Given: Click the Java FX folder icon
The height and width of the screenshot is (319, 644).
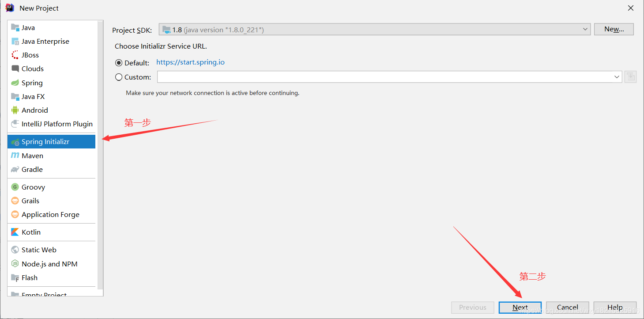Looking at the screenshot, I should pos(15,96).
